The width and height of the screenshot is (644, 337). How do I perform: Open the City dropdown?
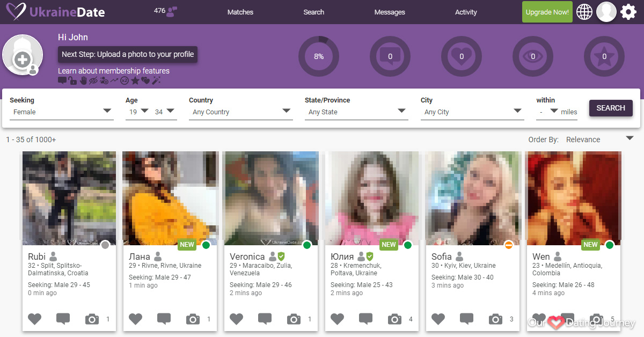tap(472, 112)
